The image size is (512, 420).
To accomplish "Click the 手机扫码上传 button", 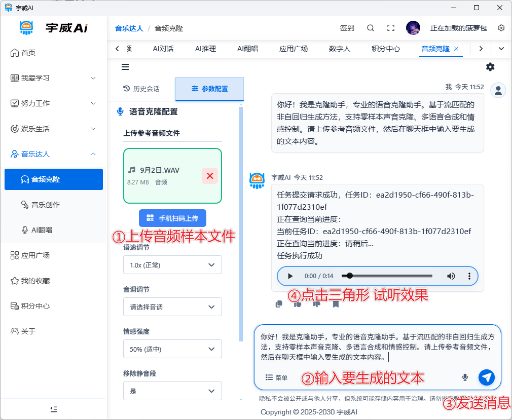I will (x=172, y=218).
